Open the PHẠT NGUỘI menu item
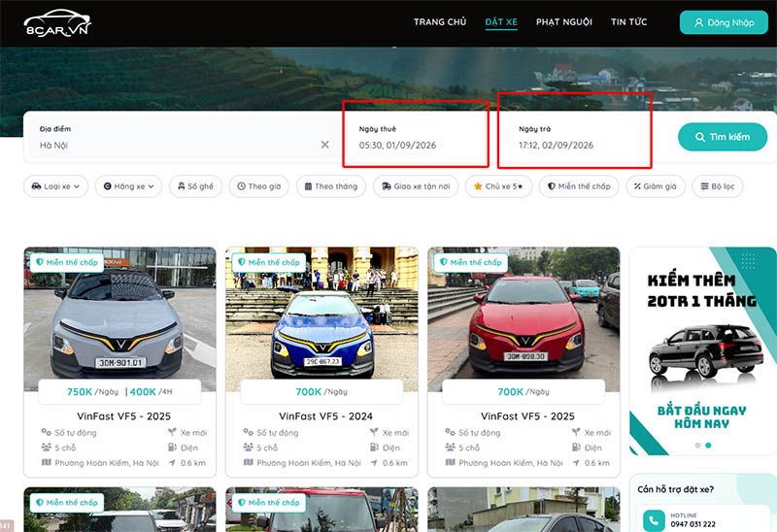The height and width of the screenshot is (532, 777). coord(564,21)
